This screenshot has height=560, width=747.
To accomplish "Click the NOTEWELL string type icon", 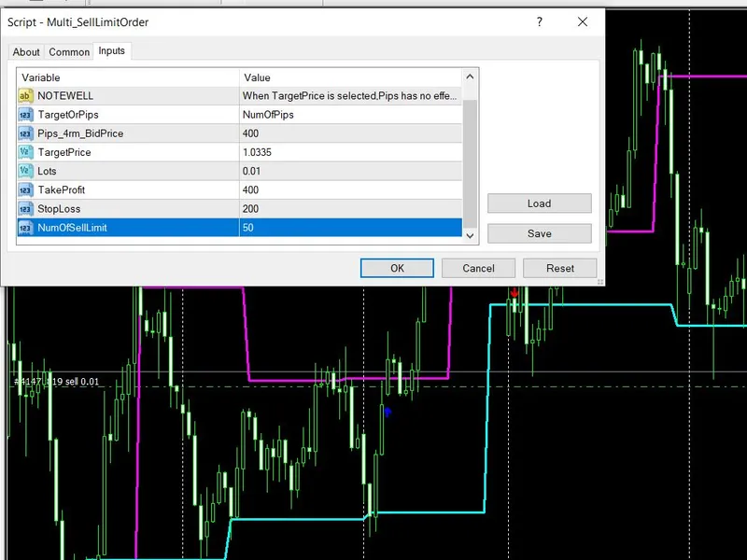I will (x=25, y=96).
